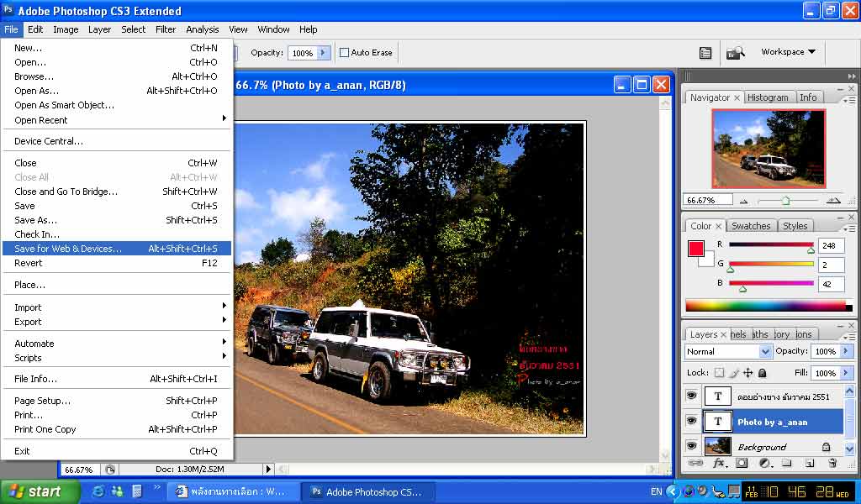
Task: Hide the Background layer using its eye icon
Action: pos(692,446)
